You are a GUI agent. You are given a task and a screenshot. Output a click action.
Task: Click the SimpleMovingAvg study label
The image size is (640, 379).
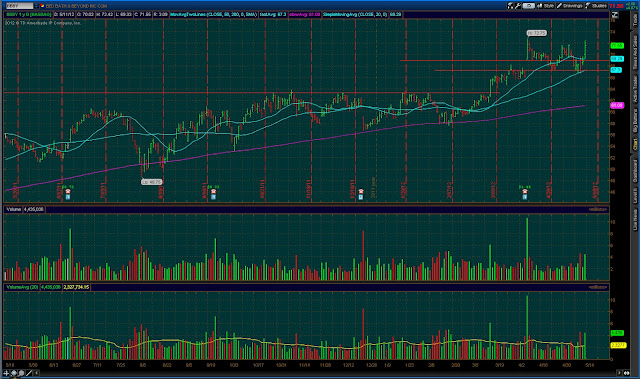355,14
